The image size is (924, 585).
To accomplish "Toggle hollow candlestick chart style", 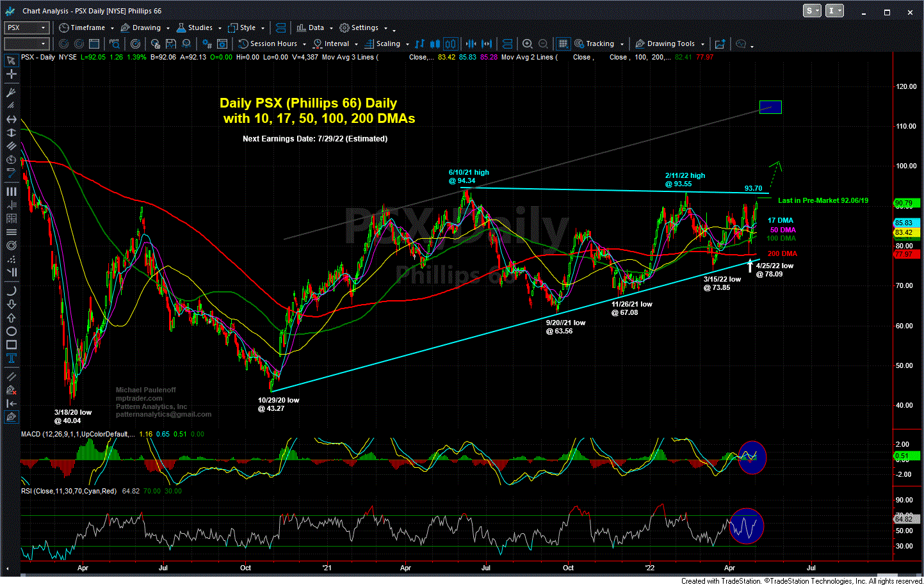I will [x=450, y=44].
